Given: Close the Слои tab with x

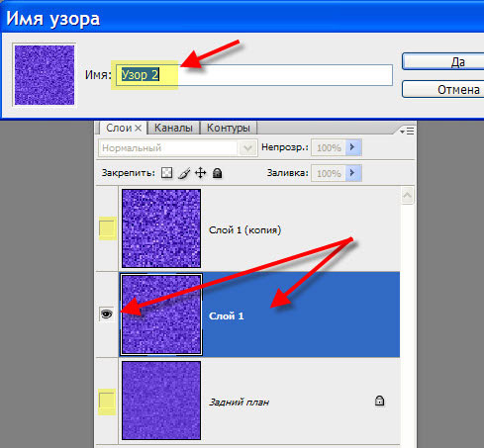Looking at the screenshot, I should (x=139, y=128).
